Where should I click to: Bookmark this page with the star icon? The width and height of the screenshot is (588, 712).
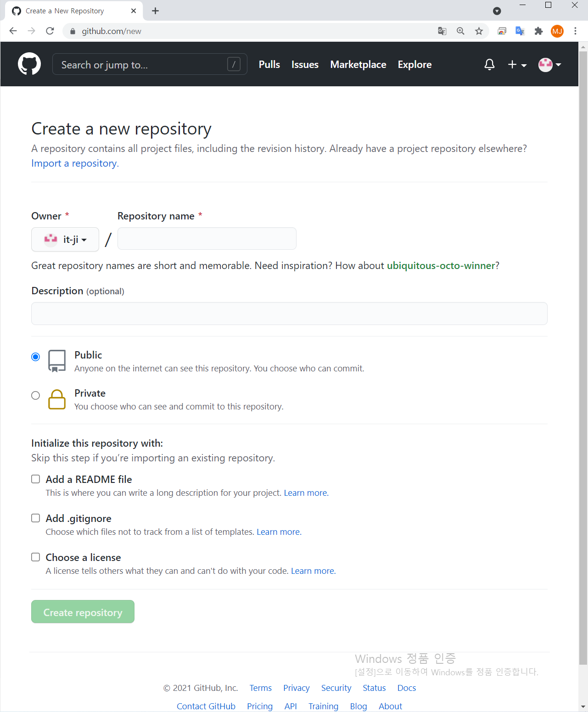point(479,31)
